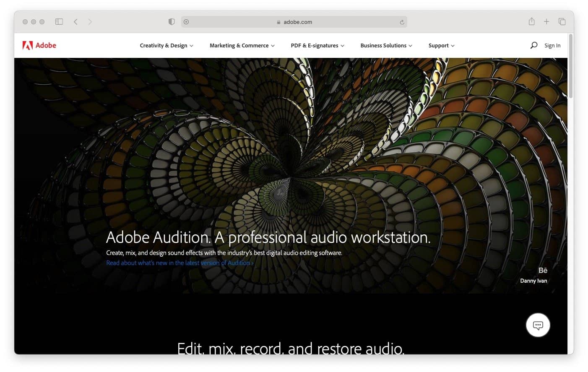Click the Danny Ivan credit
588x372 pixels.
coord(533,281)
